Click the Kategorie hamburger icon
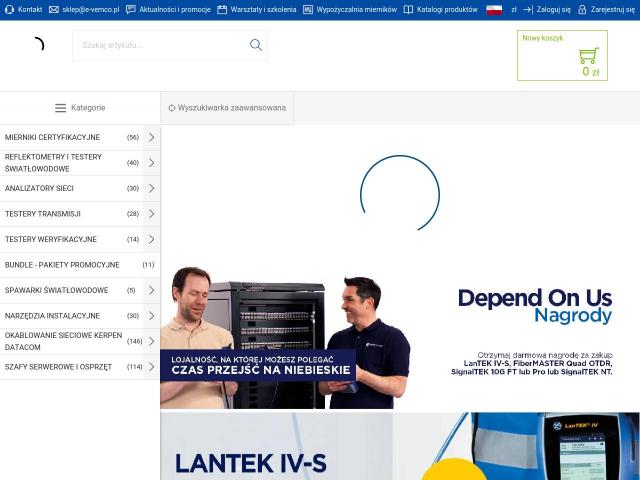Viewport: 640px width, 480px height. (60, 108)
